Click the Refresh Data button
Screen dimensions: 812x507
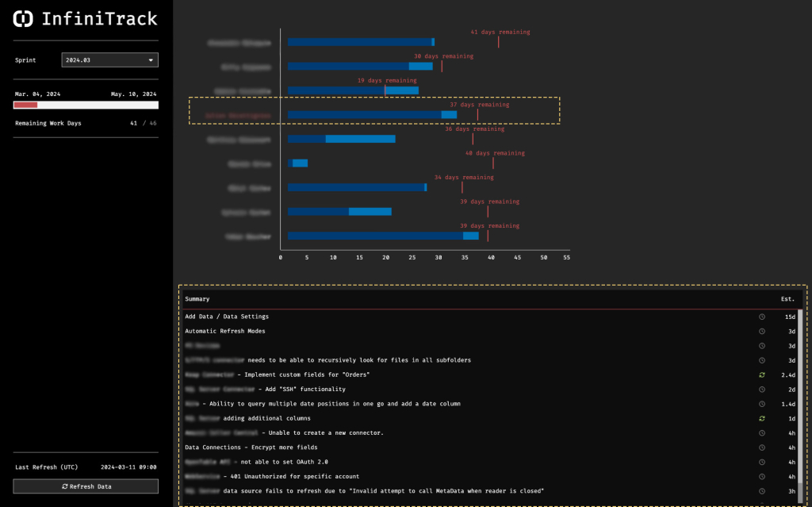click(x=86, y=486)
